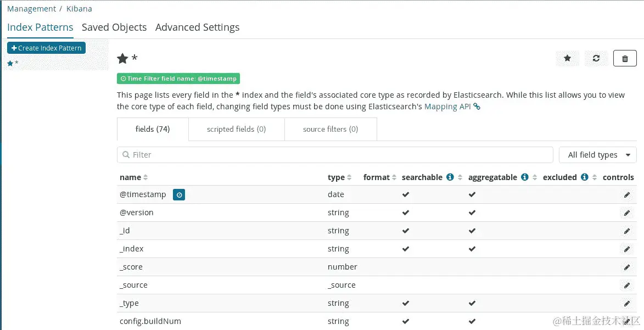Sort by excluded column arrows
This screenshot has height=330, width=644.
coord(595,177)
